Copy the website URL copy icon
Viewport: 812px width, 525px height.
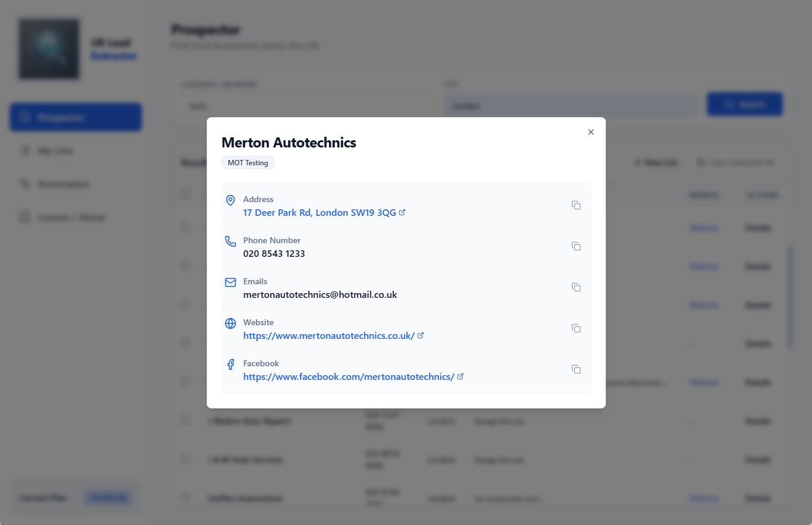(x=576, y=328)
